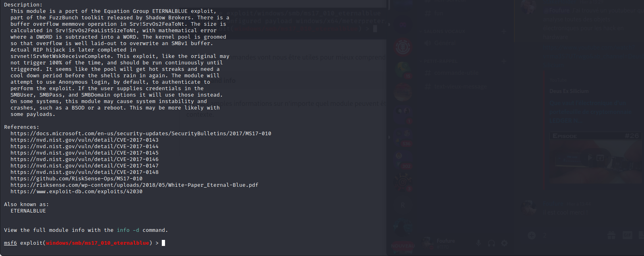Click the gift icon in message bar
644x256 pixels.
pyautogui.click(x=611, y=235)
